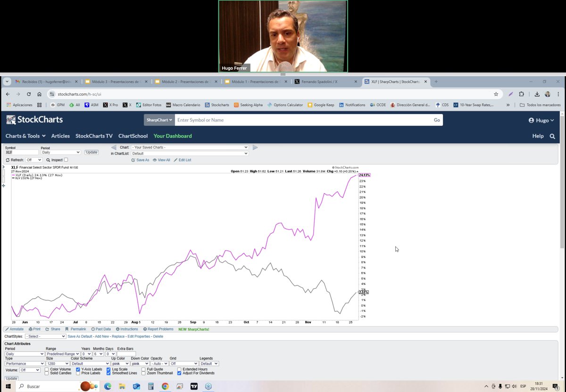
Task: Open the Hugo account menu
Action: (541, 120)
